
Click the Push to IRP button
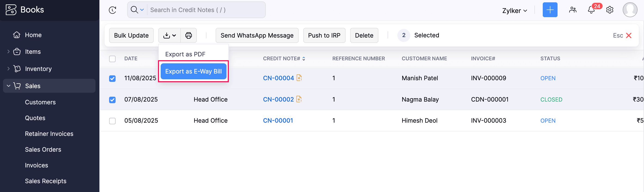[x=324, y=35]
